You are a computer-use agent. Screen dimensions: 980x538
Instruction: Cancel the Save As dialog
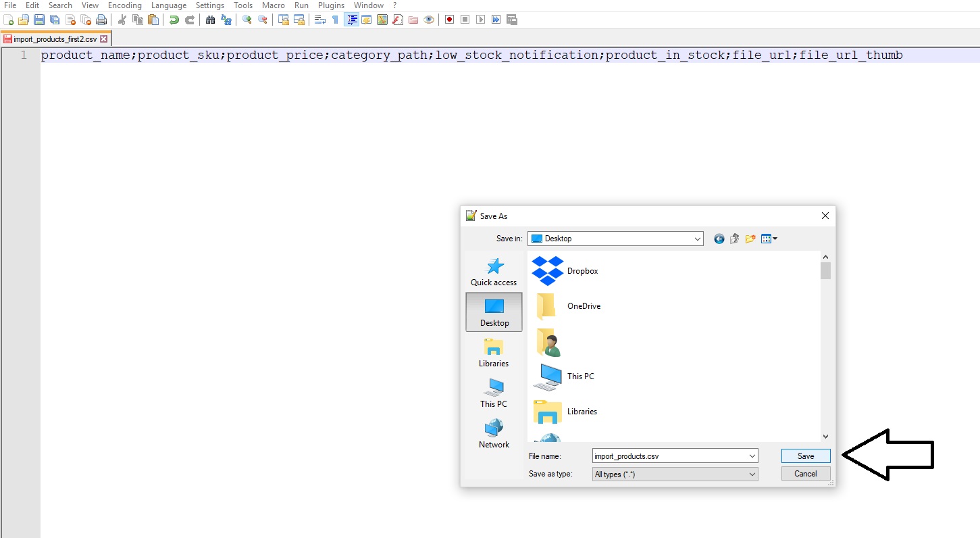pos(806,474)
